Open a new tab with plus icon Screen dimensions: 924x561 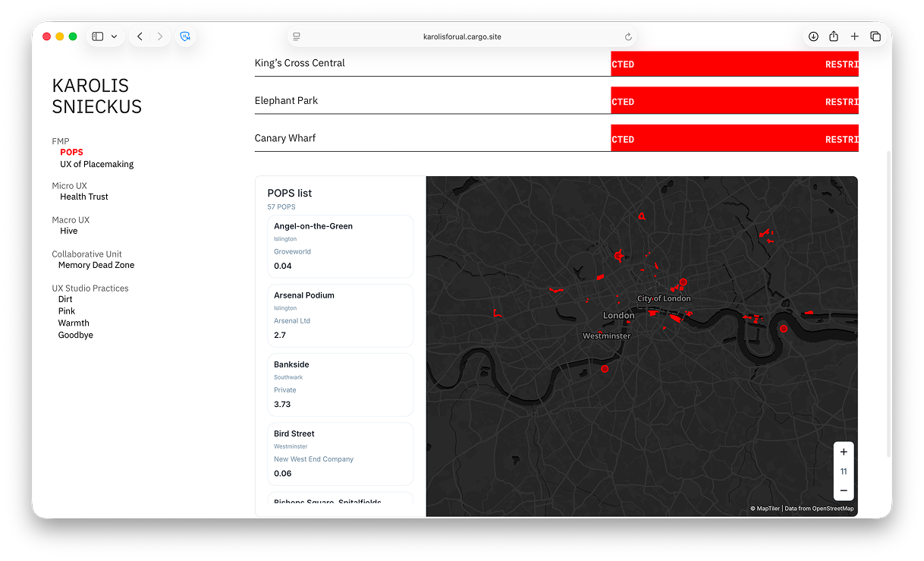pos(854,36)
